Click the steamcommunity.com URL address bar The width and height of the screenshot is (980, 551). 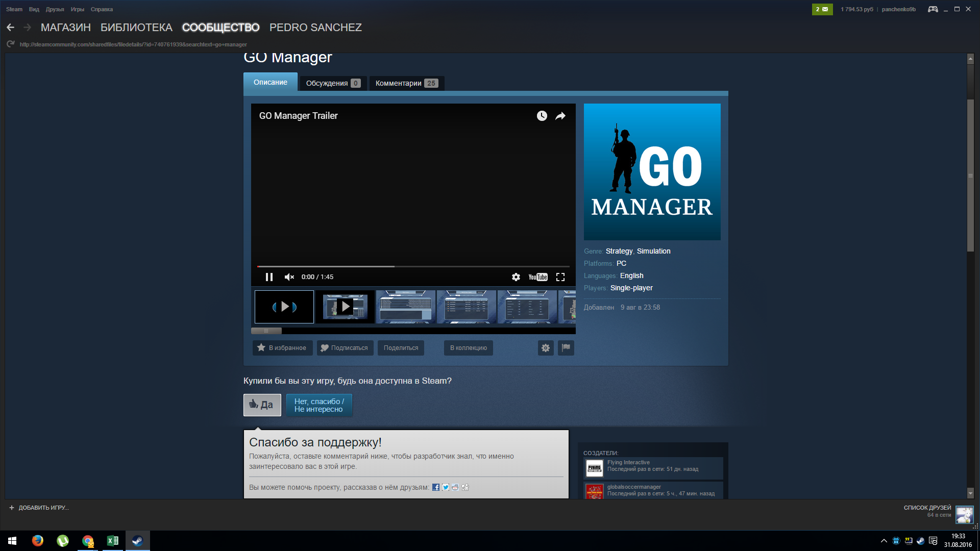[133, 44]
